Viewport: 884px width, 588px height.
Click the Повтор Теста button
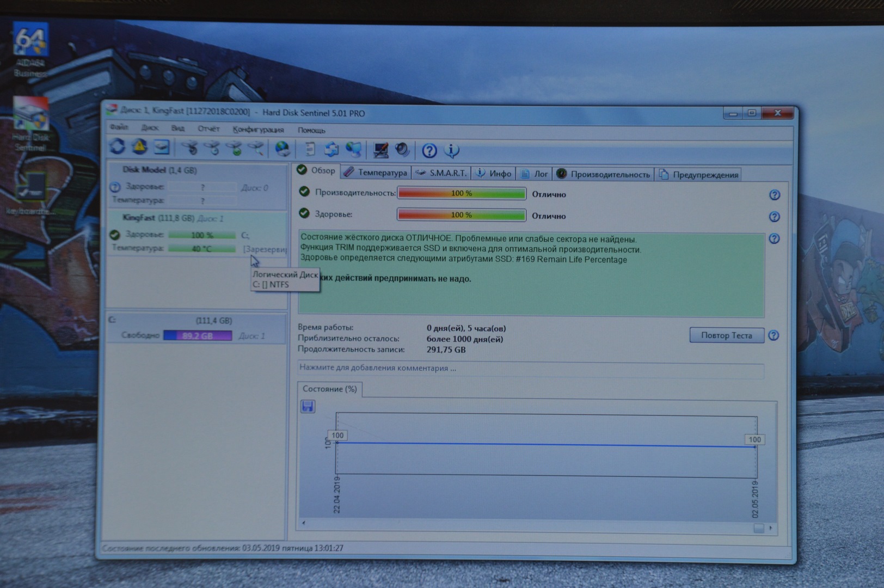727,335
